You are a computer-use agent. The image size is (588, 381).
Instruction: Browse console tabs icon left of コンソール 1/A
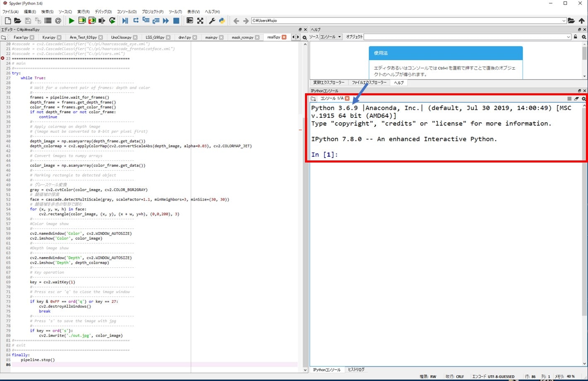click(313, 99)
